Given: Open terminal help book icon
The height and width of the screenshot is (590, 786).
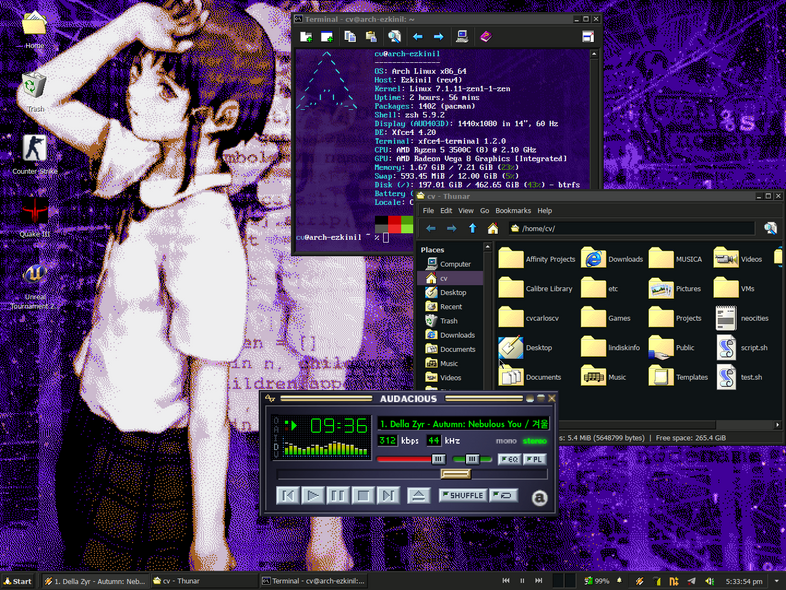Looking at the screenshot, I should click(485, 37).
